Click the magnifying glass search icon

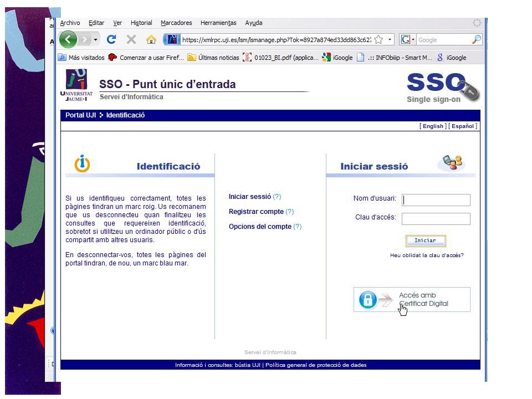point(477,40)
